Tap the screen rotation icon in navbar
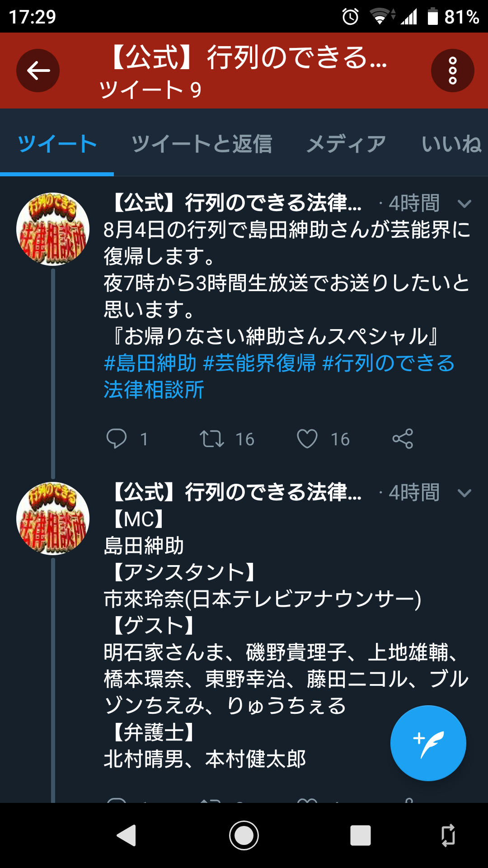The width and height of the screenshot is (488, 868). (448, 835)
